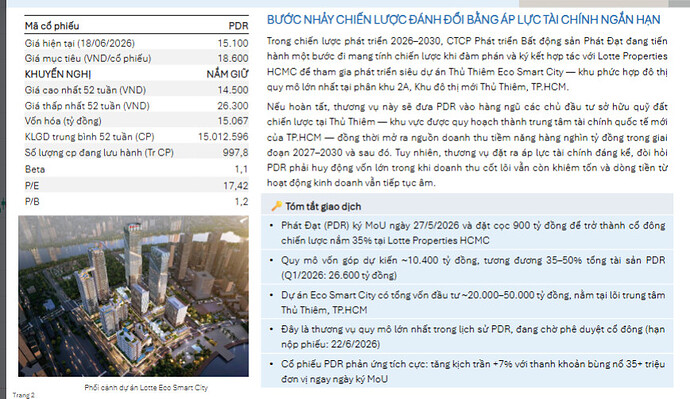690x399 pixels.
Task: Select caption 'Phối cảnh dự án Lotte Eco Smart City'
Action: click(x=146, y=388)
